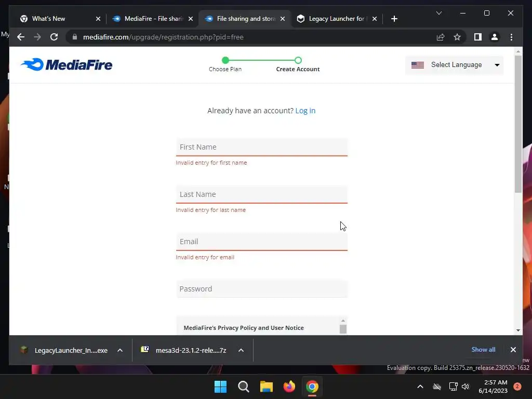Click the MediaFire's Privacy Policy heading
The height and width of the screenshot is (399, 532).
click(x=244, y=328)
